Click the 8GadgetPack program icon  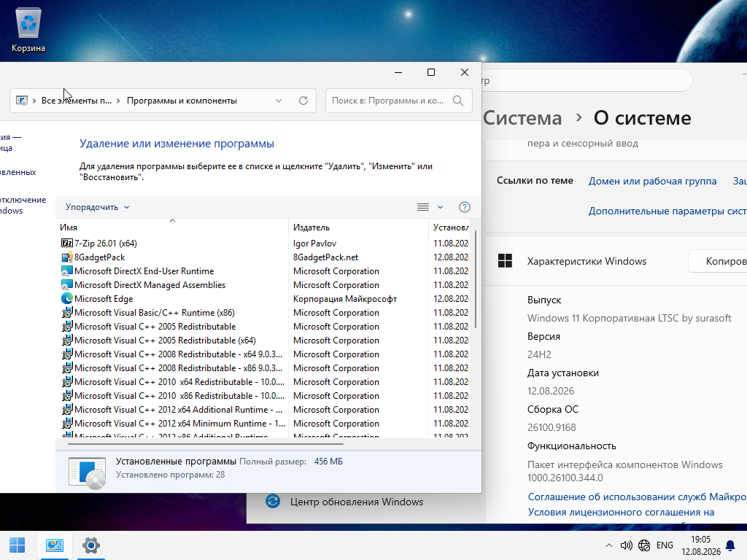coord(66,257)
